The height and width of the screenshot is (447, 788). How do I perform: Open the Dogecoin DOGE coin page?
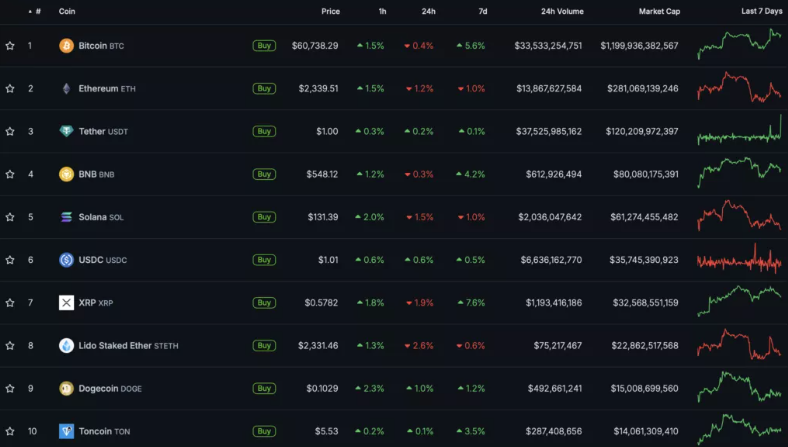click(110, 388)
